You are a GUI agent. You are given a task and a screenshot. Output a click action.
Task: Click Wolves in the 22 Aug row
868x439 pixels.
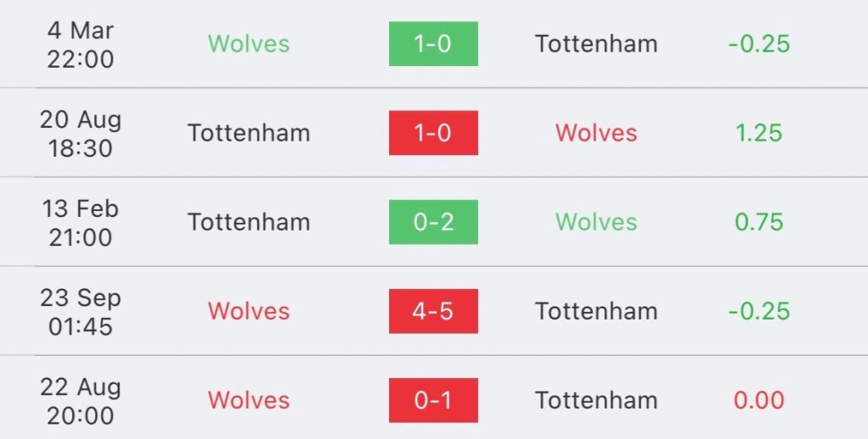[249, 400]
